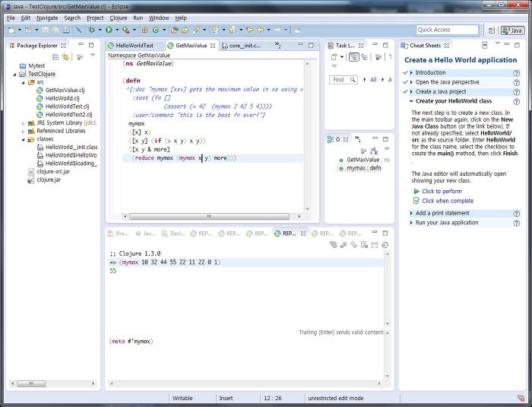Viewport: 532px width, 407px height.
Task: Click the Run Last Tool icon with red toolbox
Action: pyautogui.click(x=126, y=30)
